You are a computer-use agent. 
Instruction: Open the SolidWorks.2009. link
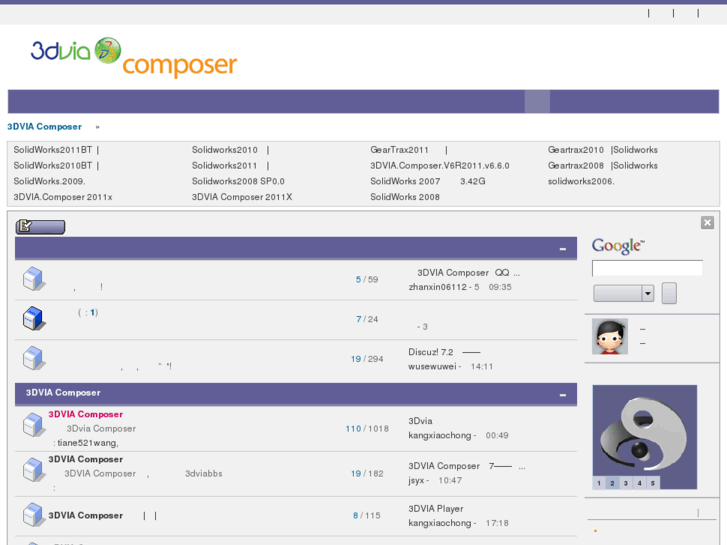click(x=49, y=181)
